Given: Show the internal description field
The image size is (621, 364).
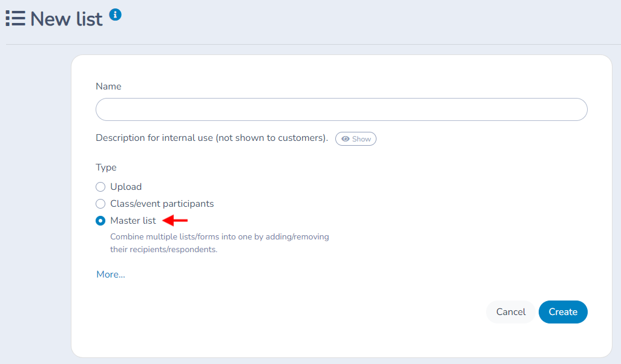Looking at the screenshot, I should [356, 139].
